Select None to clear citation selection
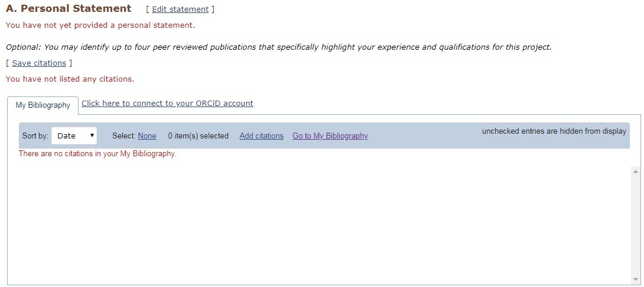This screenshot has height=287, width=644. [x=147, y=136]
